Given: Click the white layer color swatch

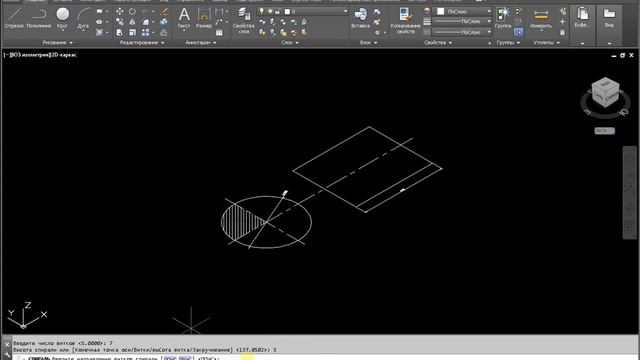Looking at the screenshot, I should click(287, 11).
